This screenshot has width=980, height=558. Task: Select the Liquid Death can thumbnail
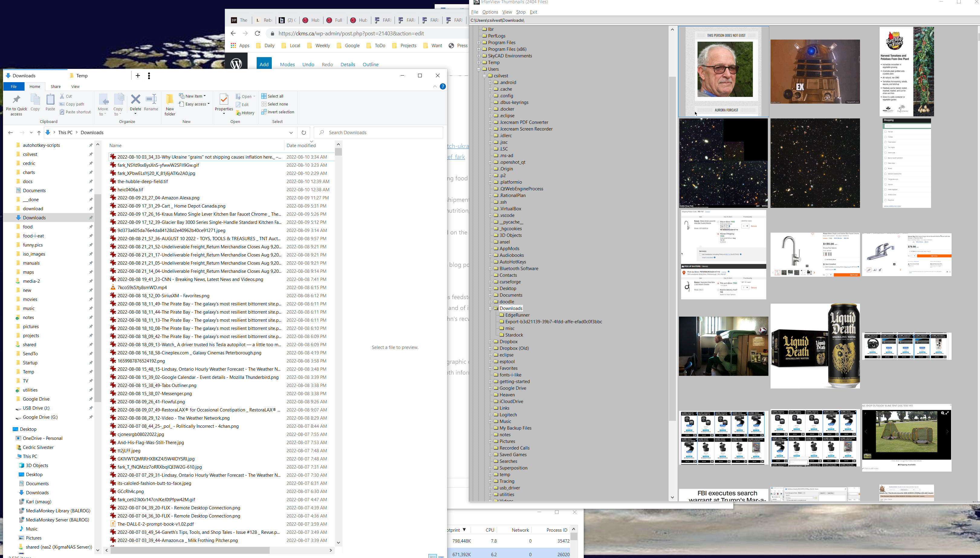tap(815, 346)
